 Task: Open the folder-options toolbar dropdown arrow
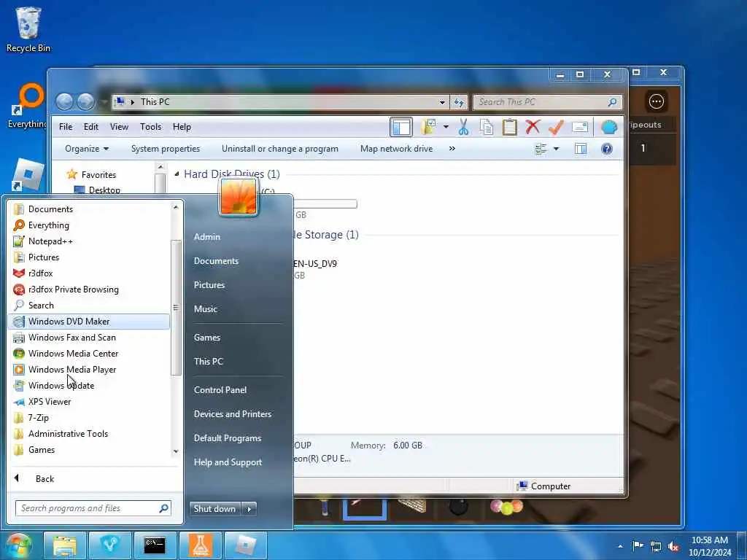pos(446,127)
